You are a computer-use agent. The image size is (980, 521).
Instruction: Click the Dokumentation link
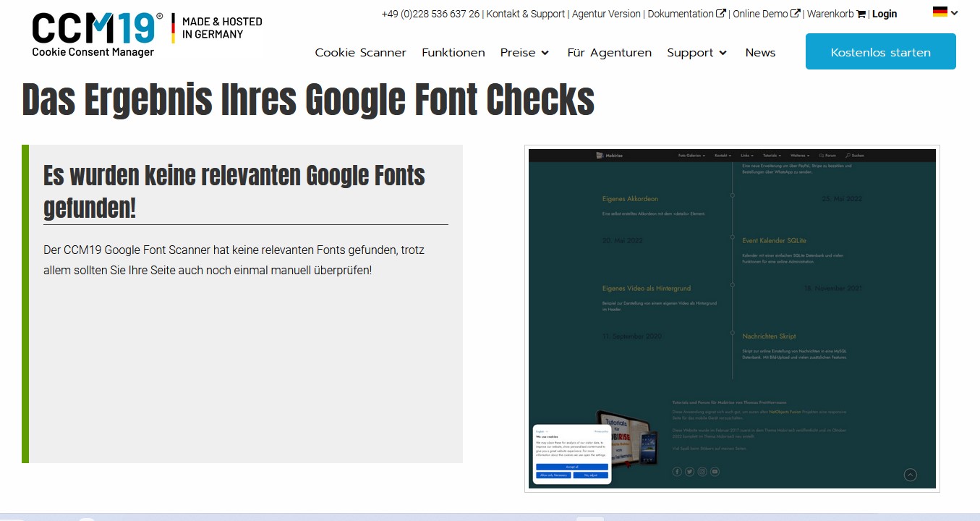681,14
